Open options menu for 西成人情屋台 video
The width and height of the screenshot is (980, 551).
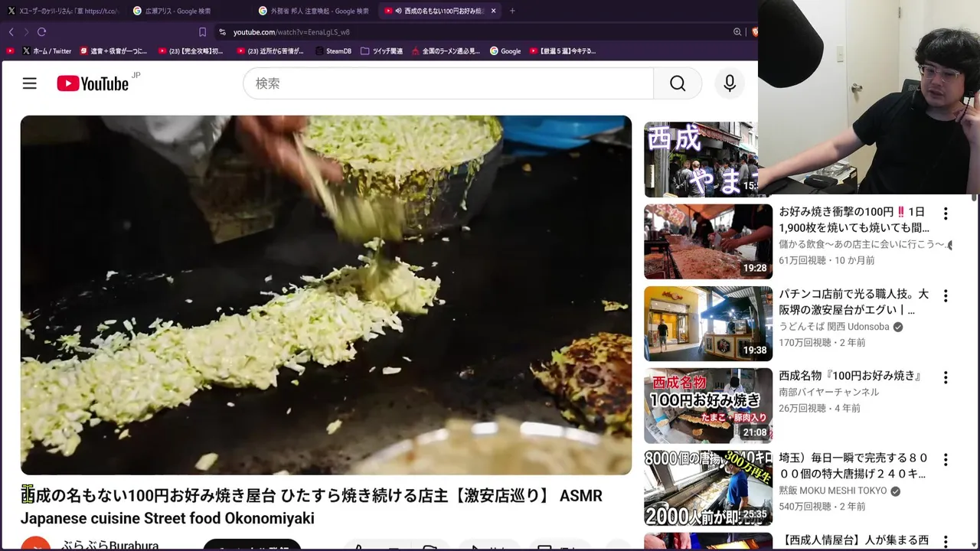(946, 543)
